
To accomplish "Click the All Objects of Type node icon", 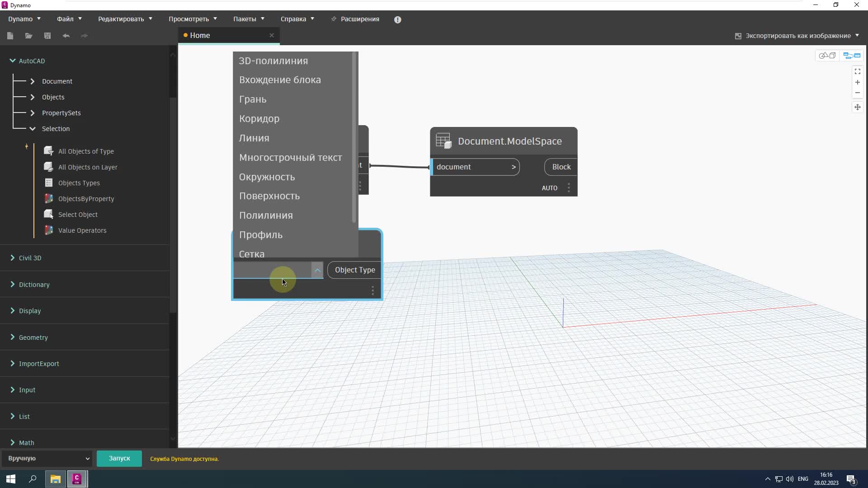I will click(x=48, y=151).
